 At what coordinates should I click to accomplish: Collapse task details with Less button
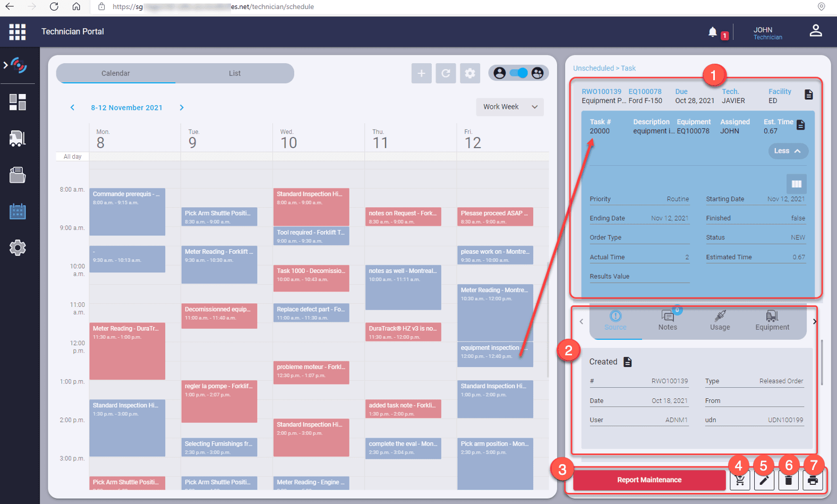pos(788,151)
